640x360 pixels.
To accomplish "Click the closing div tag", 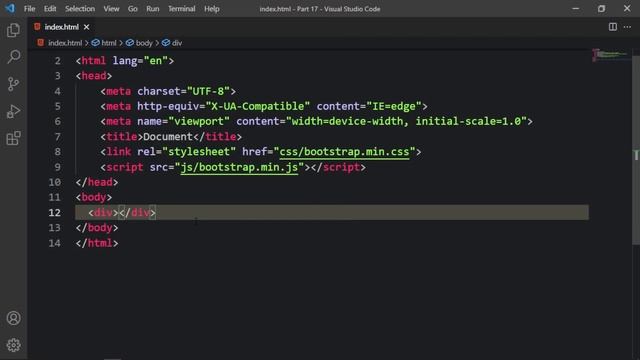I will click(137, 213).
